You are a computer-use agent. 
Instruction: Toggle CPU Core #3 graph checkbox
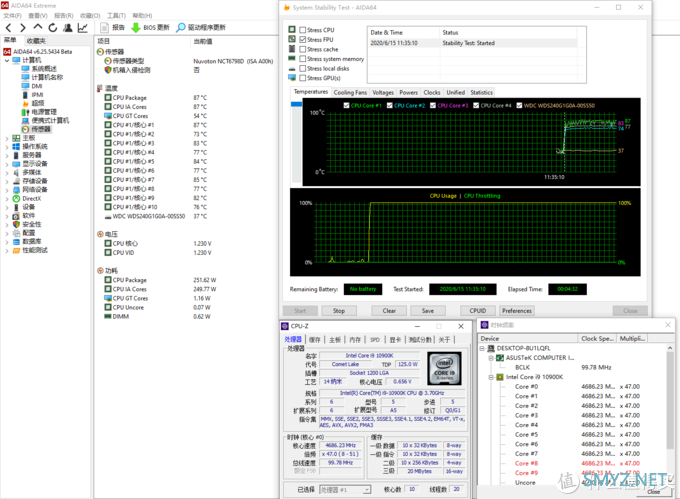[433, 105]
